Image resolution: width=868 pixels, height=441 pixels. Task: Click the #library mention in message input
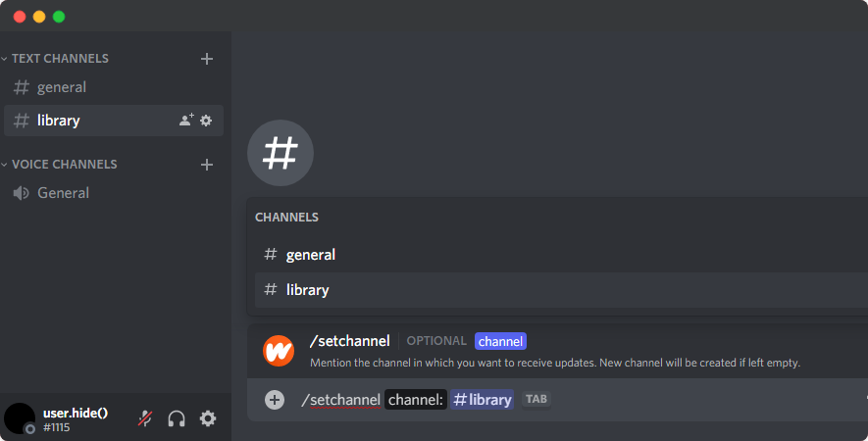482,400
